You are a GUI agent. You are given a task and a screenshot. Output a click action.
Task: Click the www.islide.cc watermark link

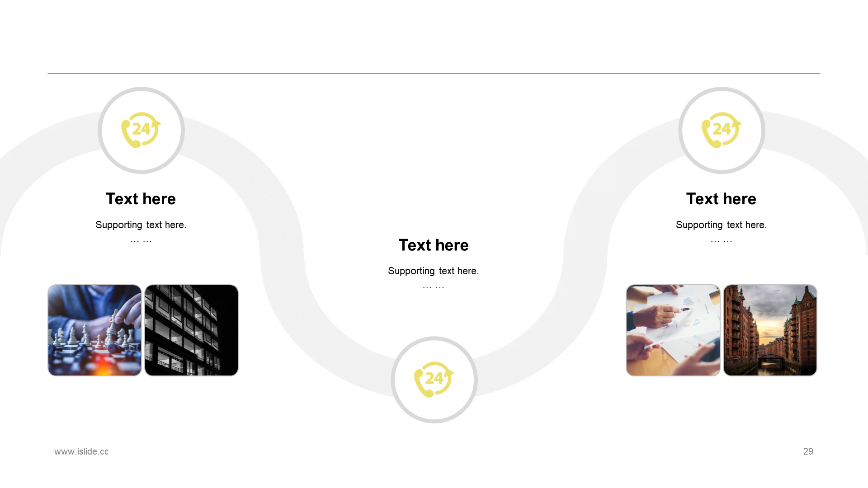[81, 451]
